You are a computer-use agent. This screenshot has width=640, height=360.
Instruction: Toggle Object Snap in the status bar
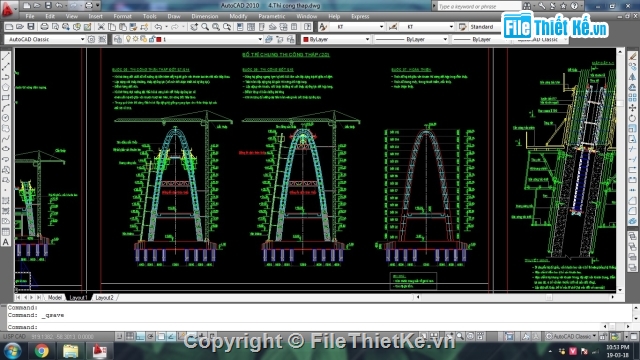pyautogui.click(x=162, y=336)
